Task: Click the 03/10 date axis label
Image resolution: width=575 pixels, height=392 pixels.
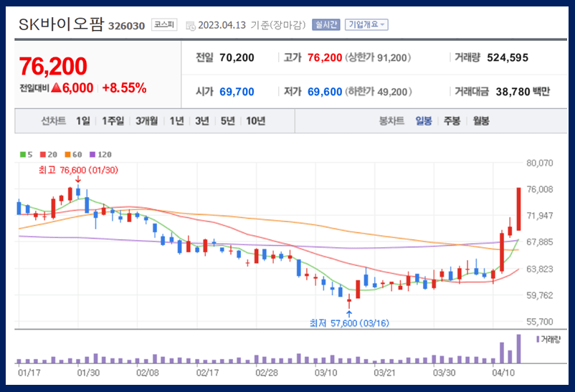Action: tap(325, 373)
